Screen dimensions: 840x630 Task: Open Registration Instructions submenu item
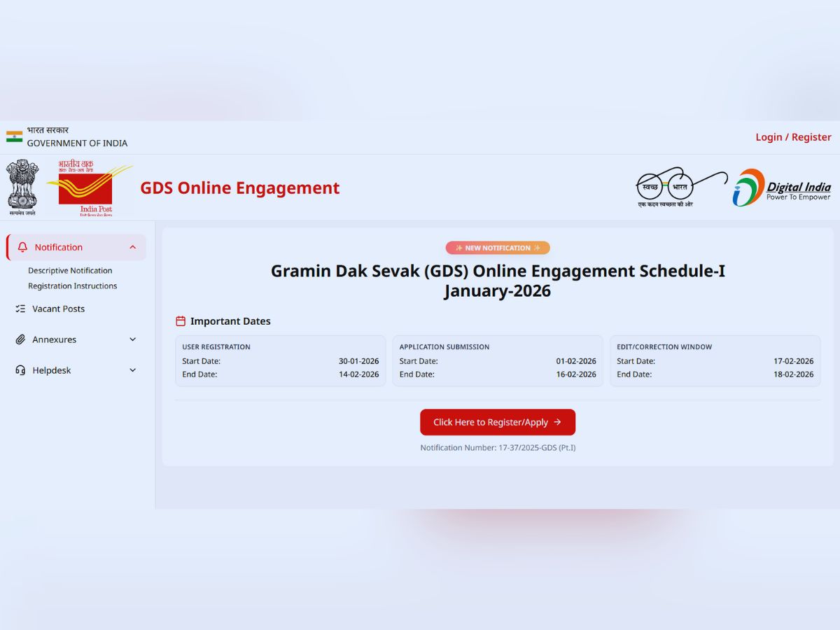(72, 286)
